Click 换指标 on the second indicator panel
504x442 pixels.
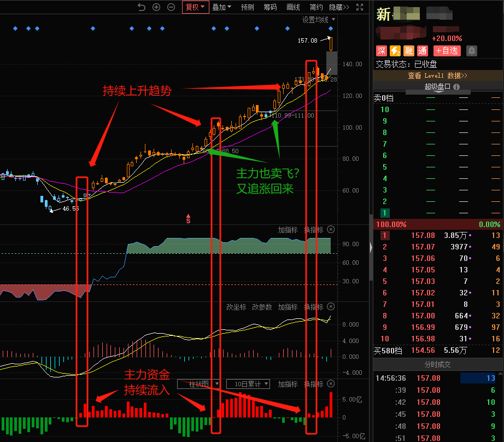coord(313,230)
